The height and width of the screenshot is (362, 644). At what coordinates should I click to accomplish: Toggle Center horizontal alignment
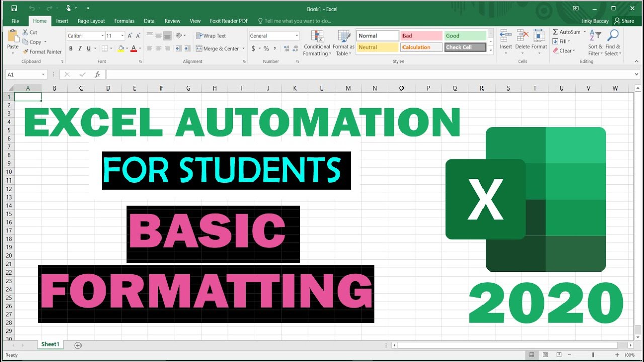[x=158, y=49]
